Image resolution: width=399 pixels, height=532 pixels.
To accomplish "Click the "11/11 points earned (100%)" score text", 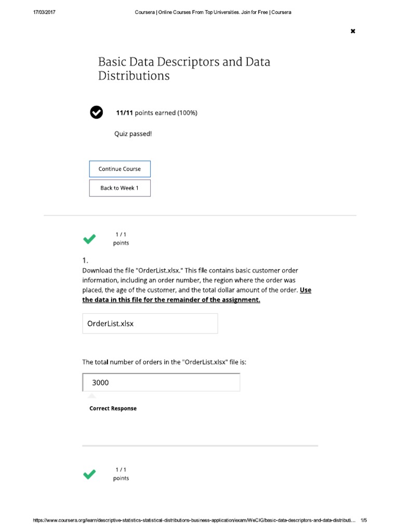I will (156, 113).
